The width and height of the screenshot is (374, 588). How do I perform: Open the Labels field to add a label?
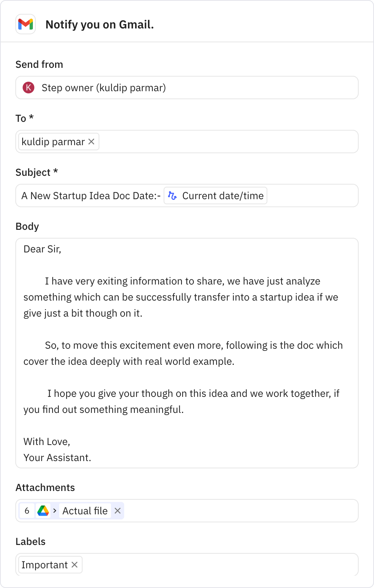219,564
